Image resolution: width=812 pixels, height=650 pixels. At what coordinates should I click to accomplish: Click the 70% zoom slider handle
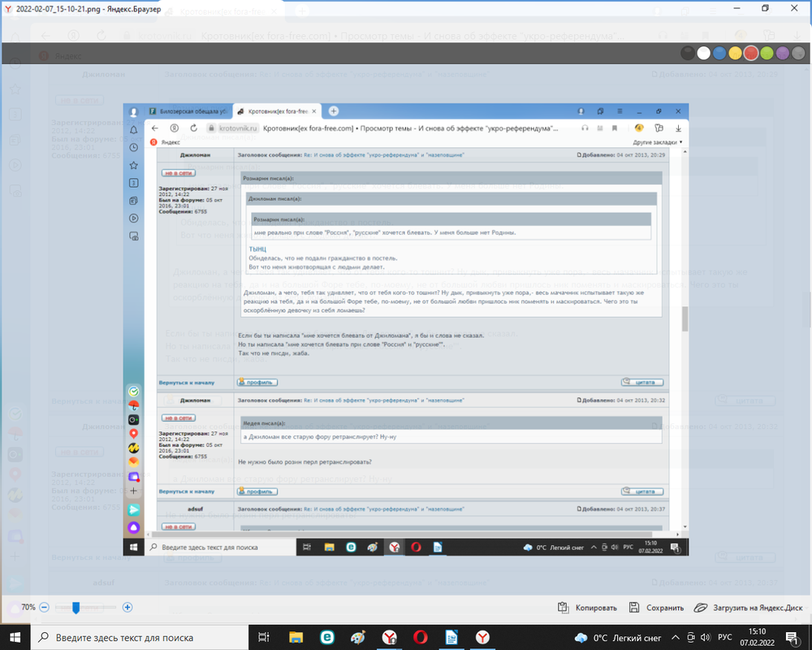[76, 608]
